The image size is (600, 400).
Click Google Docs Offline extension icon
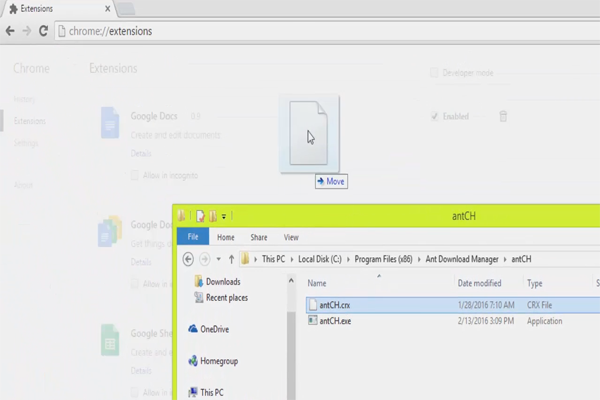110,232
